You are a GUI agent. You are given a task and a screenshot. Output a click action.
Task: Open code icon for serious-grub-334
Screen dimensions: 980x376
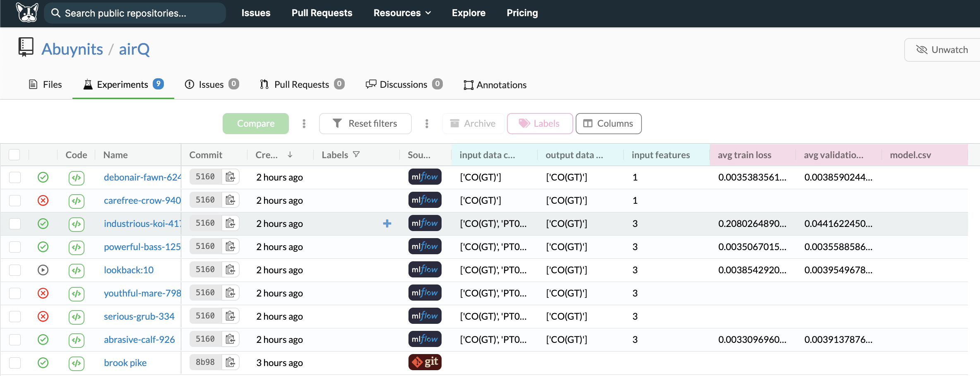pos(77,317)
